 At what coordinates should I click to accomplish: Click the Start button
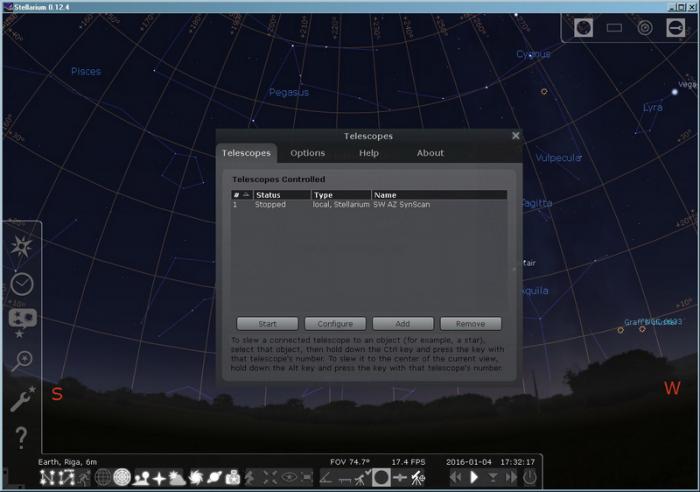tap(267, 324)
